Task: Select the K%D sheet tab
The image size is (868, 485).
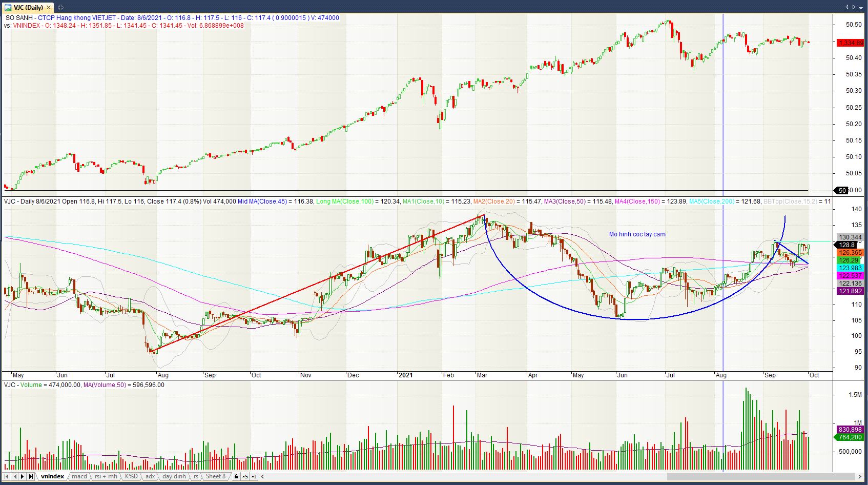Action: (x=131, y=476)
